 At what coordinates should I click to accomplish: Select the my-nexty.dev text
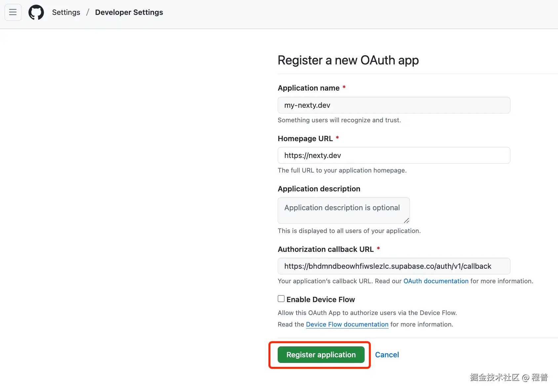click(x=307, y=105)
